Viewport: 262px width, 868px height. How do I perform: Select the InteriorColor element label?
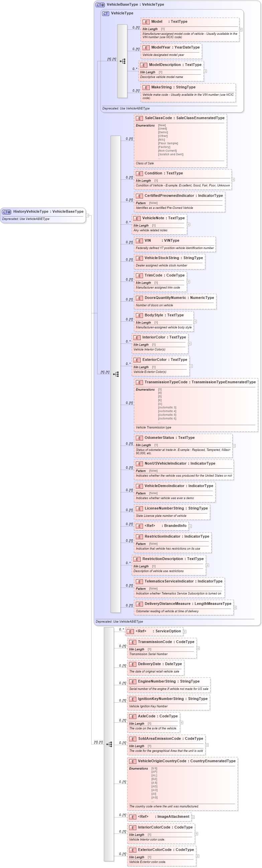click(154, 337)
